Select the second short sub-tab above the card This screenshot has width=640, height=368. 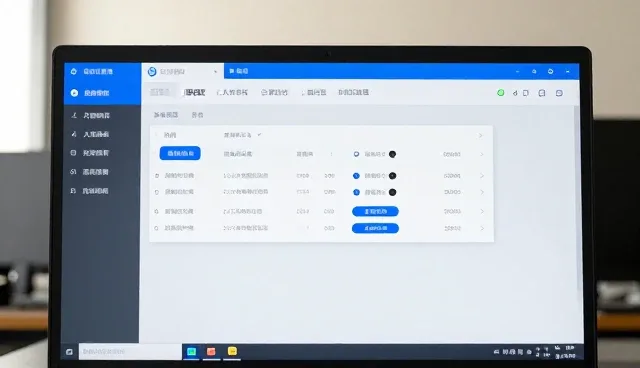coord(198,115)
